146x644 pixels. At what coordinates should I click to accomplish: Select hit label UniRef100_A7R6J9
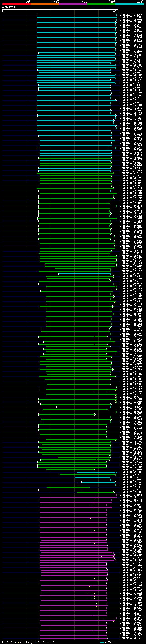pos(131,50)
